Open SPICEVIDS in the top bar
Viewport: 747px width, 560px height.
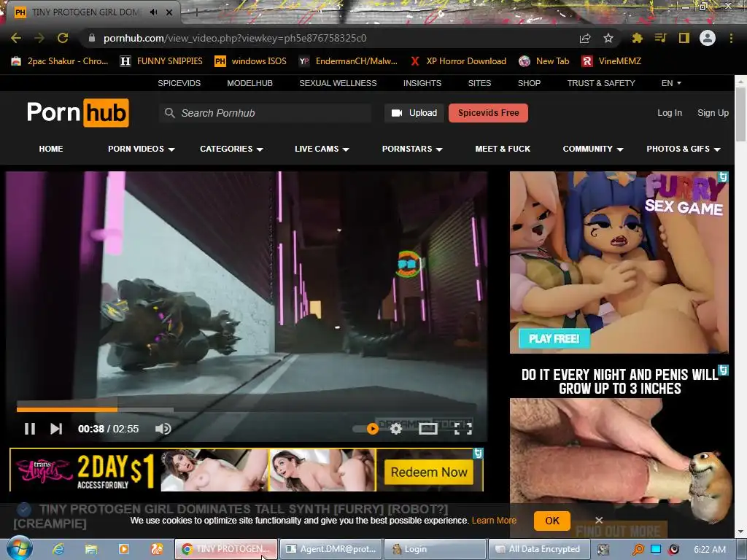pos(179,83)
